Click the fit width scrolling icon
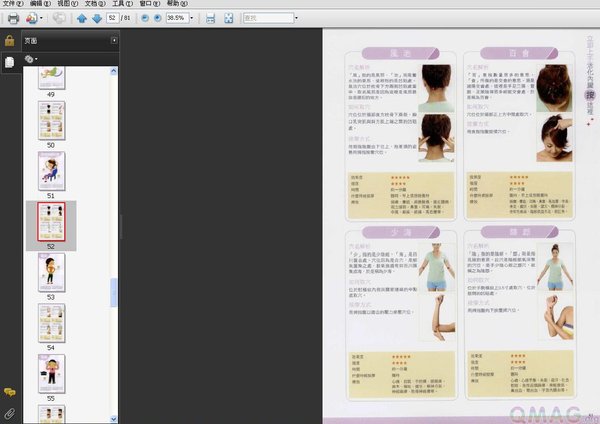 (x=210, y=18)
